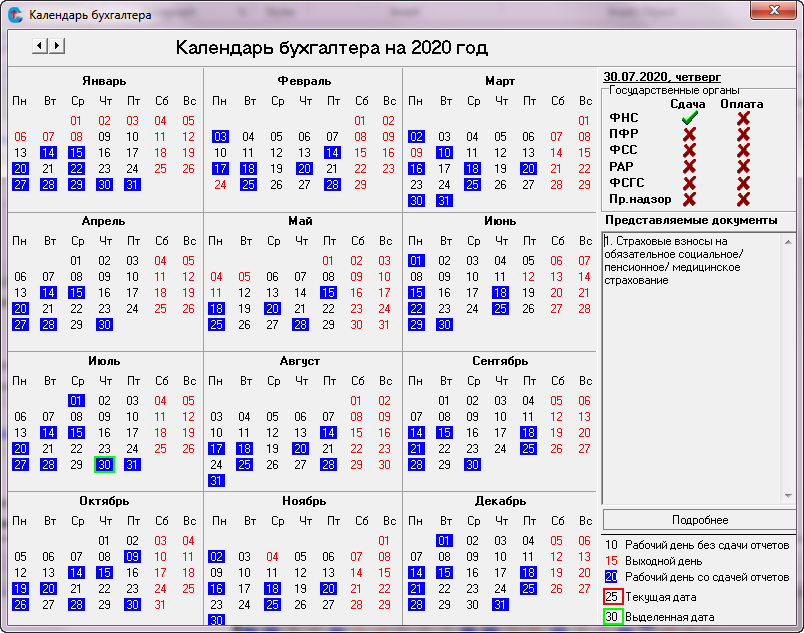This screenshot has height=633, width=804.
Task: Select April 14 reporting date
Action: click(x=48, y=292)
